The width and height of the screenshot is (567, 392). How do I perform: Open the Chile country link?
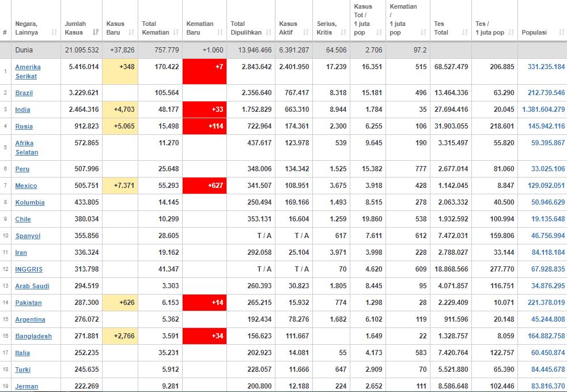coord(23,219)
